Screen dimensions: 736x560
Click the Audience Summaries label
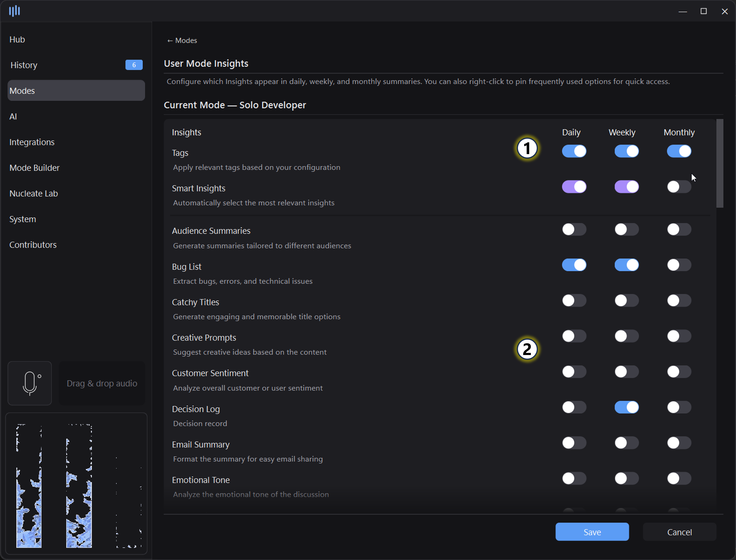point(211,231)
